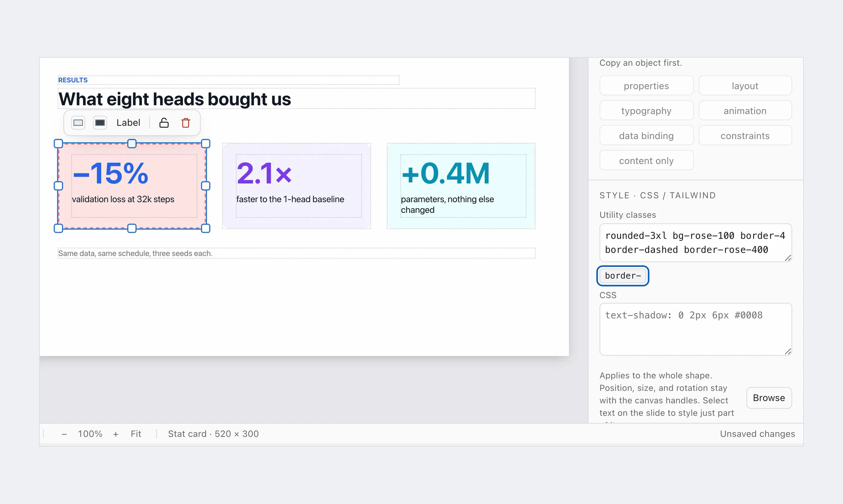Click 'faster to the 1-head baseline' text
The width and height of the screenshot is (843, 504).
[290, 199]
